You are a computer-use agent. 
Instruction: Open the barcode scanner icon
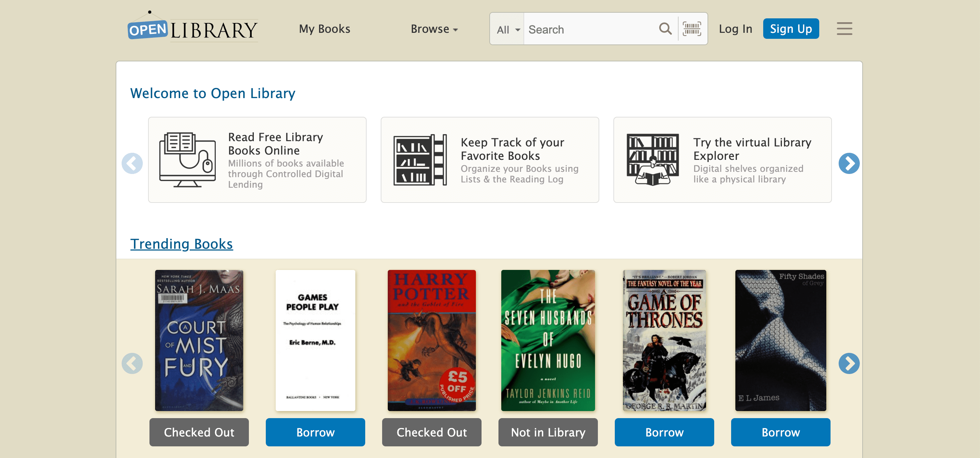(x=692, y=29)
